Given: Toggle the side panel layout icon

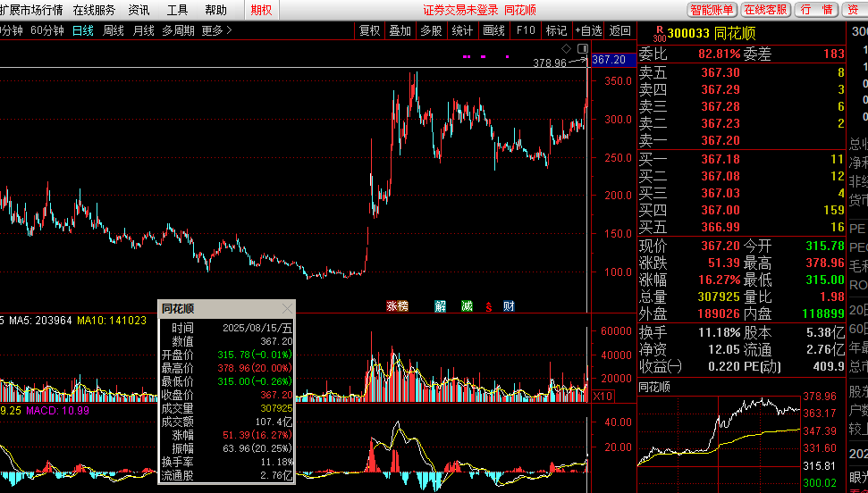Looking at the screenshot, I should (582, 49).
